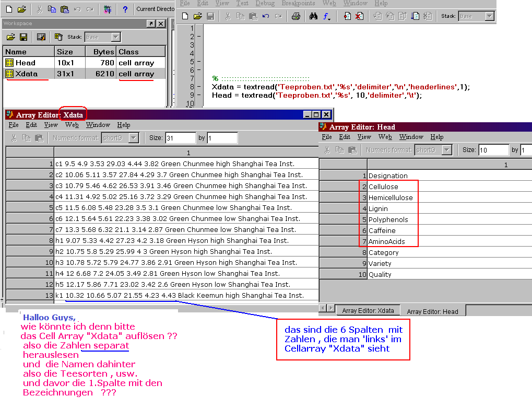This screenshot has height=408, width=532.
Task: Open MATLAB help via question mark icon
Action: tap(125, 9)
